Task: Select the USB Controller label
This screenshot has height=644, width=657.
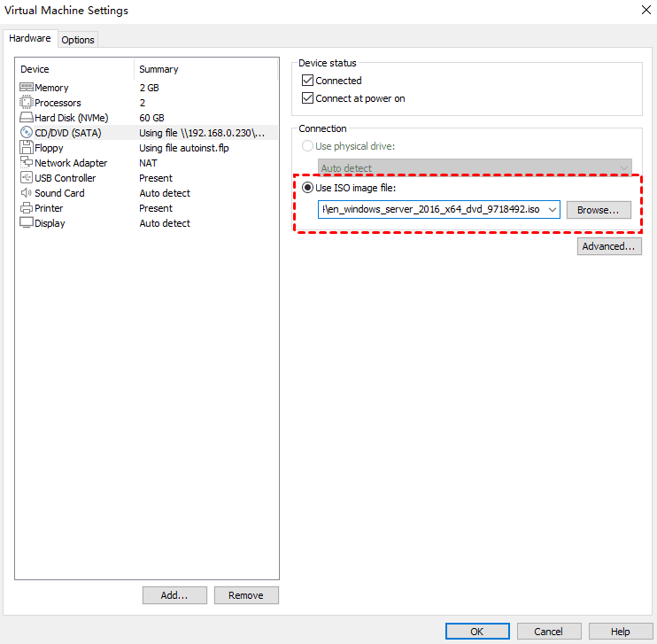Action: (x=65, y=178)
